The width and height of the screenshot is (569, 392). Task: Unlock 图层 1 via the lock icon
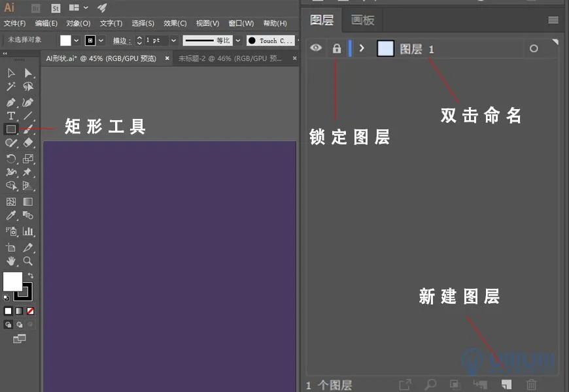tap(336, 48)
